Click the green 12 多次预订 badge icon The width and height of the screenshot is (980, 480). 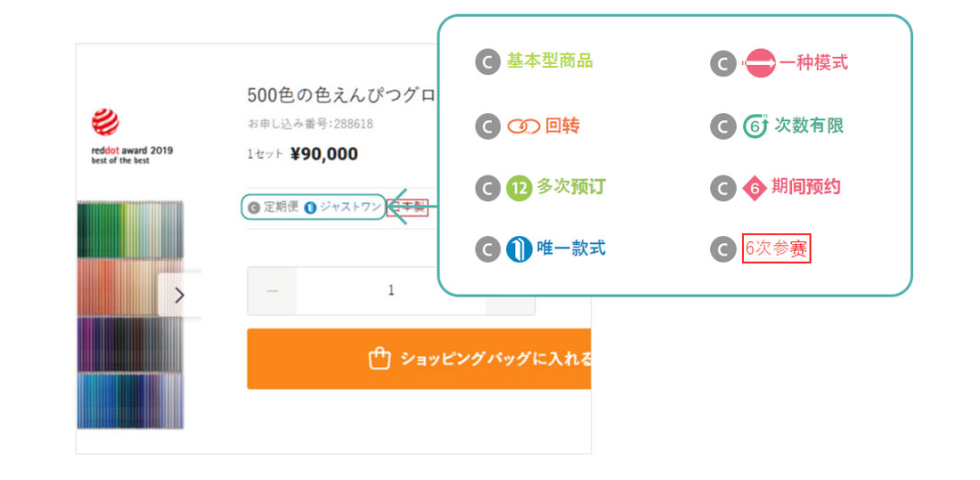(519, 188)
